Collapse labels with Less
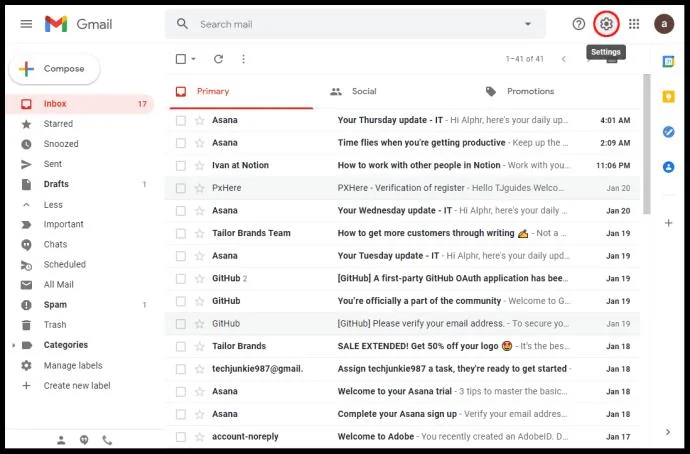 pyautogui.click(x=53, y=205)
